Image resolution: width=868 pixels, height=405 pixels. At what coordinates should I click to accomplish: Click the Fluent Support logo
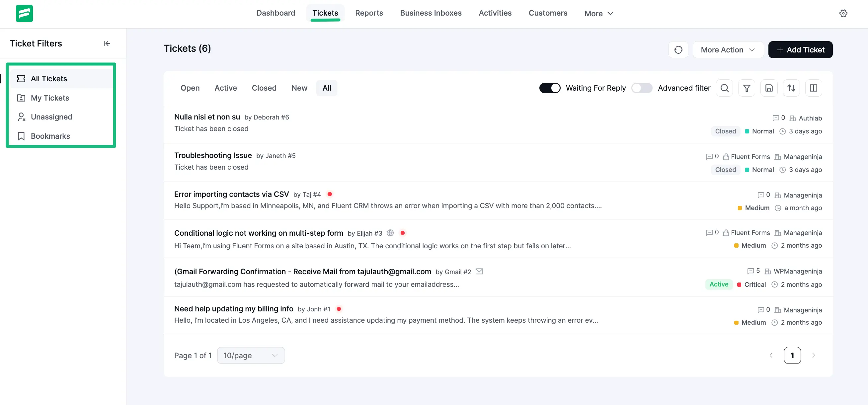tap(24, 14)
